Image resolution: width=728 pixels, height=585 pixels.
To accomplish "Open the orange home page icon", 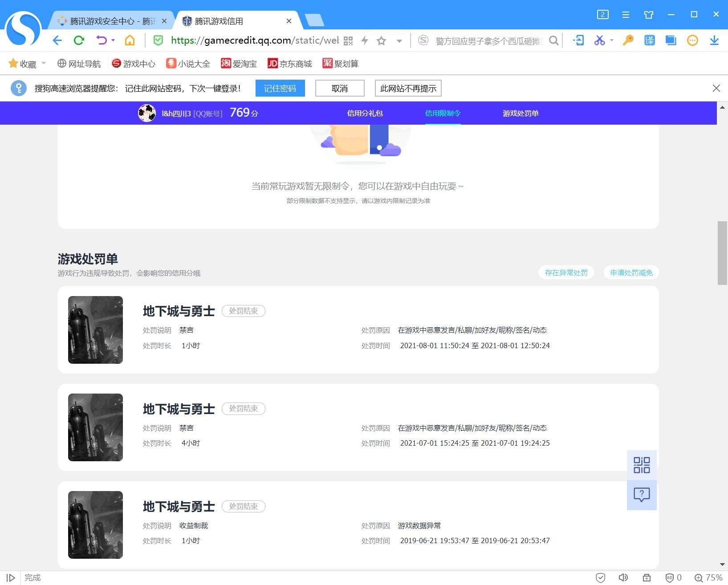I will (x=130, y=41).
